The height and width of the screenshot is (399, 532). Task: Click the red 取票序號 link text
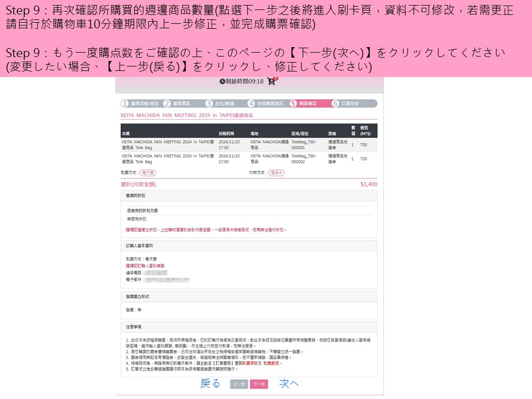(x=249, y=362)
